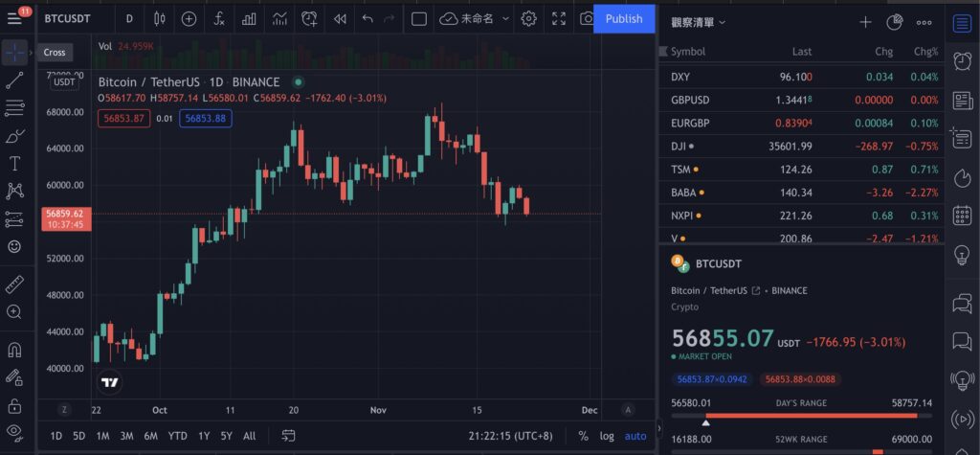
Task: Set the time range to YTD
Action: point(177,436)
